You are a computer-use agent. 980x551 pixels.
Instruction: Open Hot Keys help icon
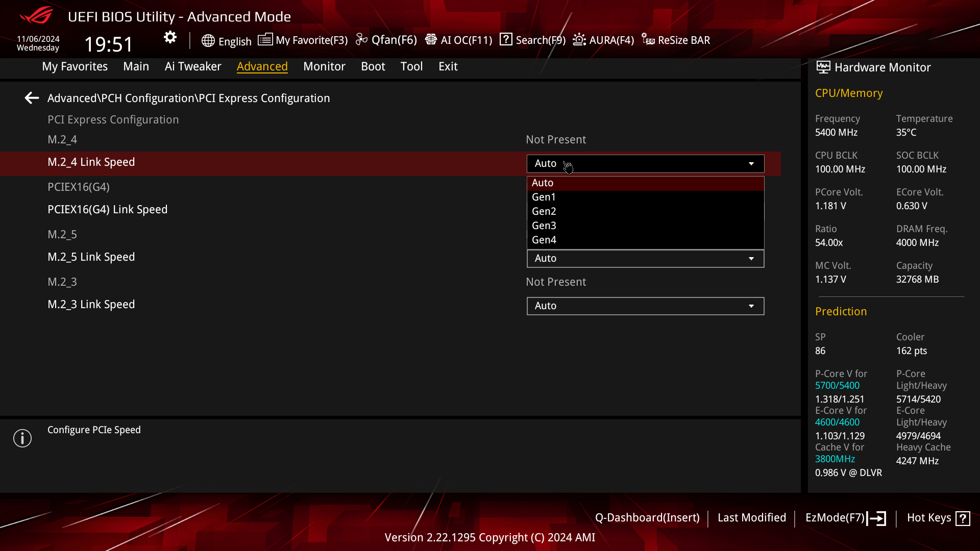click(x=963, y=518)
